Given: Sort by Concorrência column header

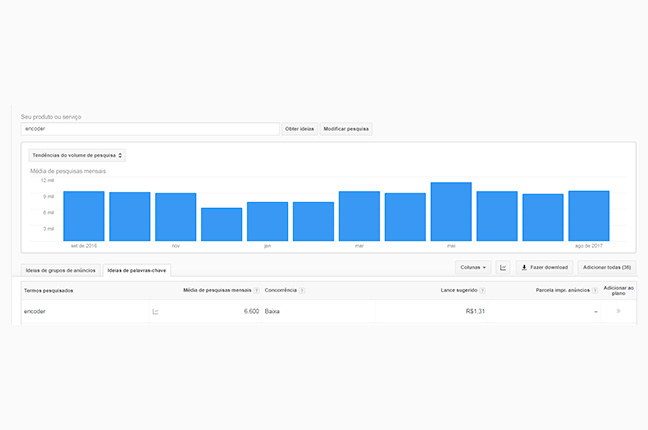Looking at the screenshot, I should pos(281,290).
